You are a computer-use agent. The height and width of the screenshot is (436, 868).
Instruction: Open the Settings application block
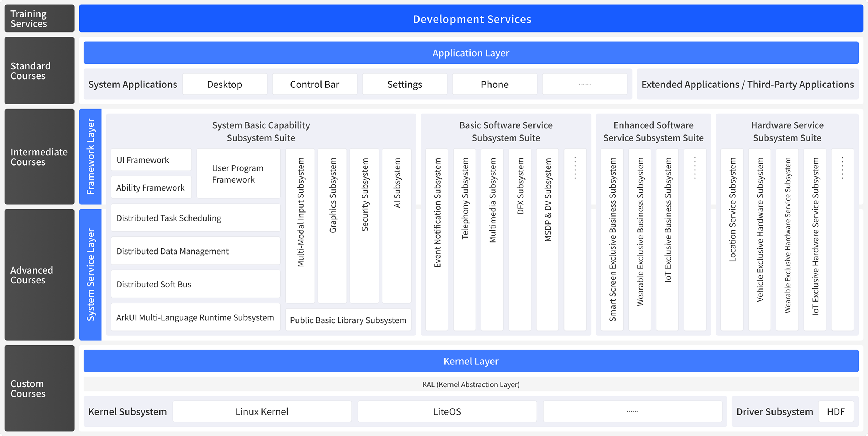tap(404, 84)
